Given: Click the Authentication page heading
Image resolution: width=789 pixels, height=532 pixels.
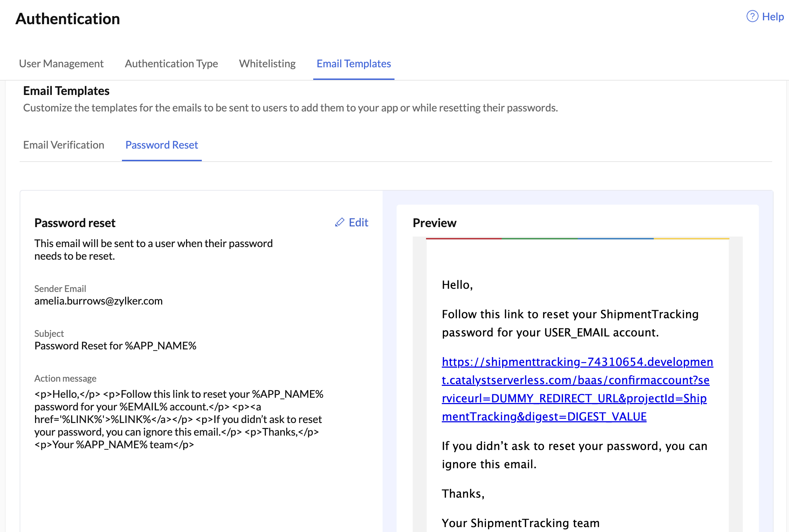Looking at the screenshot, I should pos(68,19).
